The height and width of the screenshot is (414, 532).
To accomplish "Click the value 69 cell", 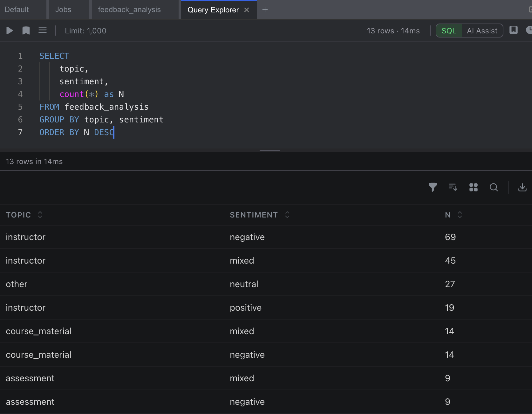I will tap(450, 237).
